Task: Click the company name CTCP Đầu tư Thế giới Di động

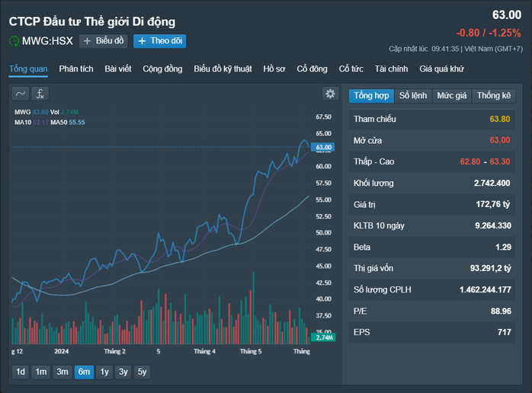Action: pos(92,21)
